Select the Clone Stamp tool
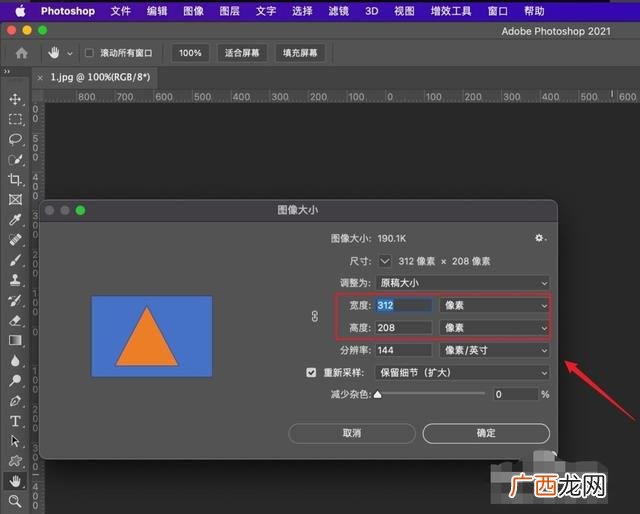640x514 pixels. [16, 280]
